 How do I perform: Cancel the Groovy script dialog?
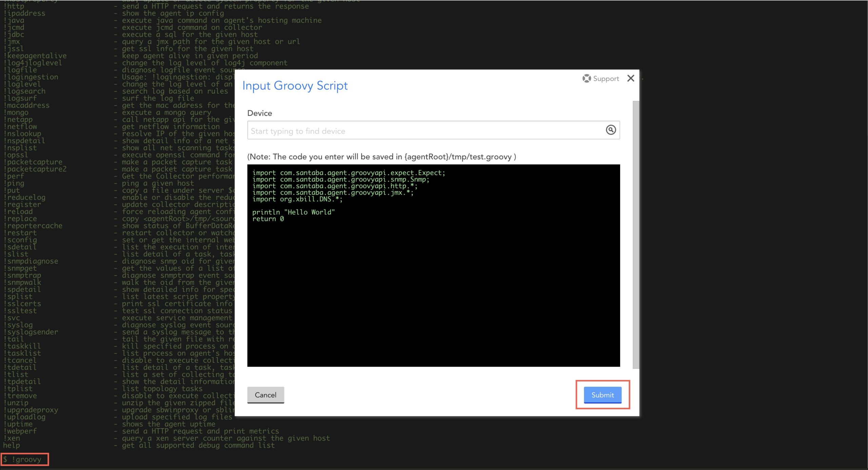(265, 395)
